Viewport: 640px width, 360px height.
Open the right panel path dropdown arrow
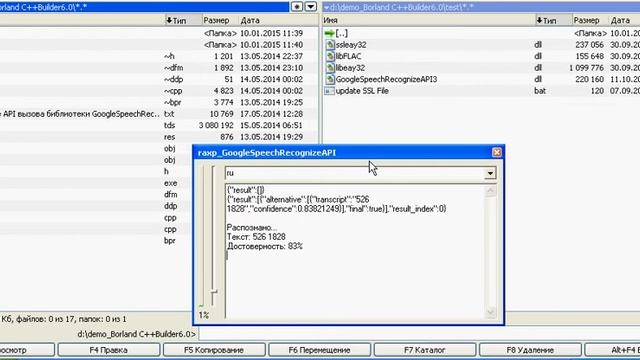[327, 7]
